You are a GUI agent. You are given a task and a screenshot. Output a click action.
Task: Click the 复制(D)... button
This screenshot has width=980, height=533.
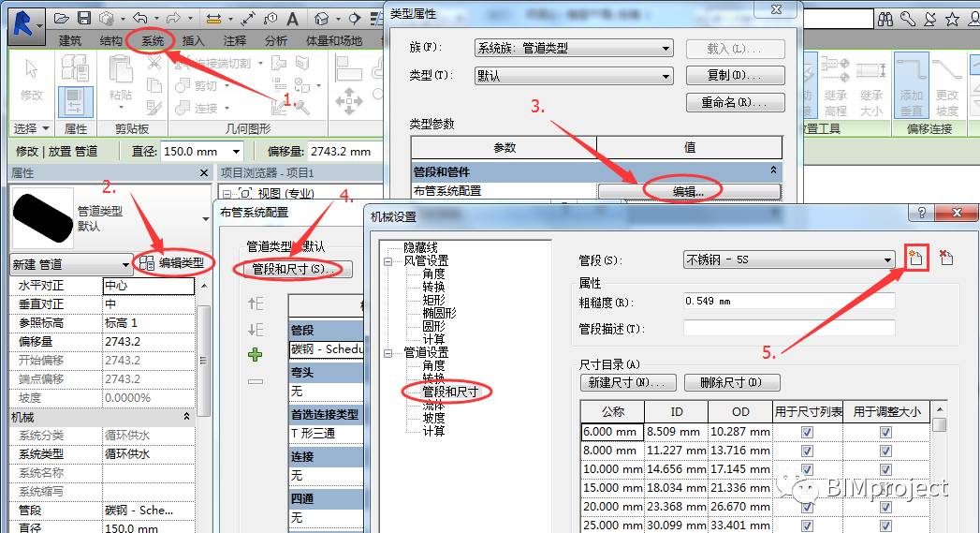pos(735,76)
